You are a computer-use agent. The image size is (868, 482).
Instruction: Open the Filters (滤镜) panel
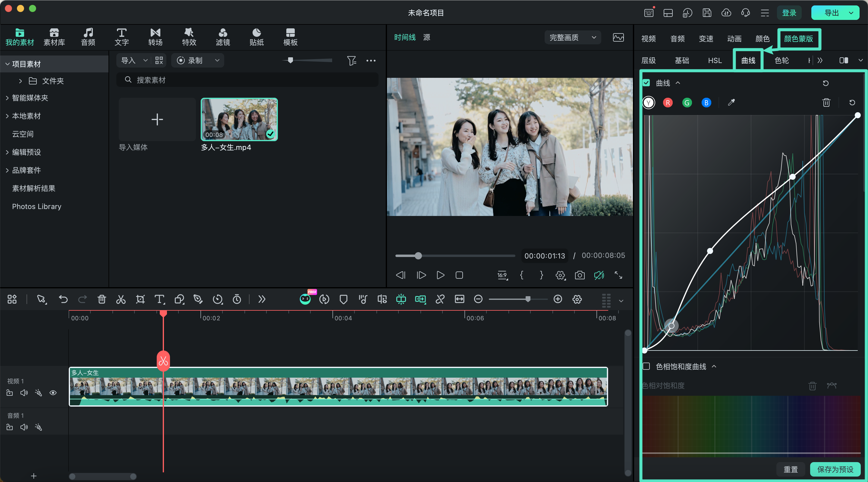(223, 37)
